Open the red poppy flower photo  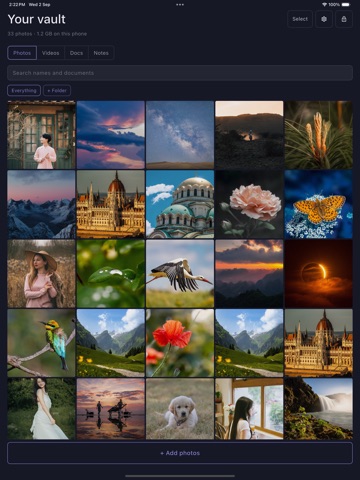pyautogui.click(x=180, y=343)
